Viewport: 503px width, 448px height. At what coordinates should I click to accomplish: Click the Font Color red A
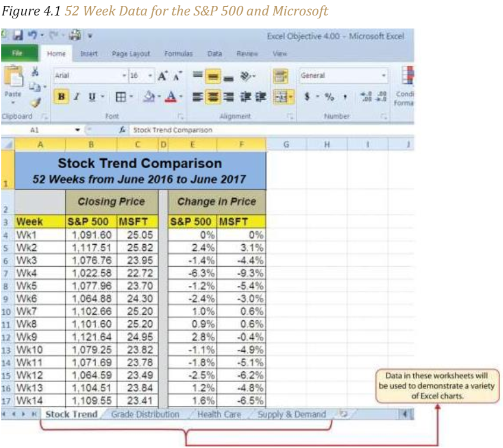coord(171,97)
